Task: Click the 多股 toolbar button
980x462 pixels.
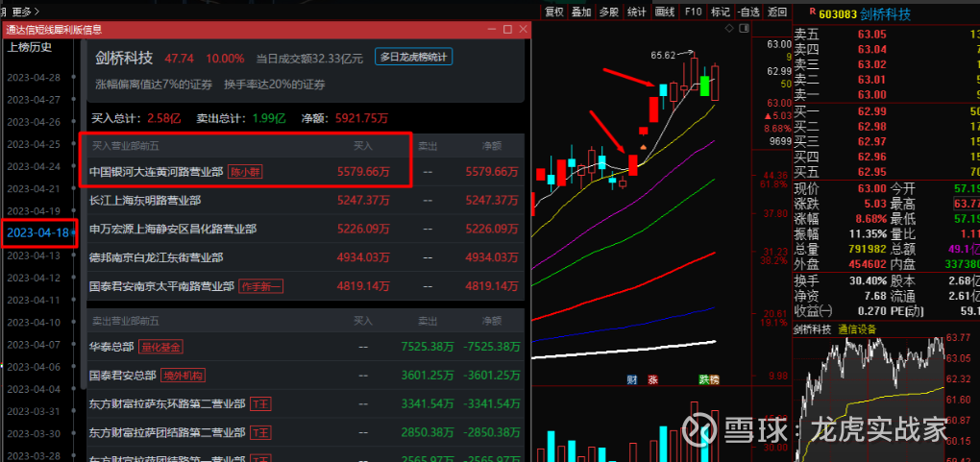Action: (609, 12)
